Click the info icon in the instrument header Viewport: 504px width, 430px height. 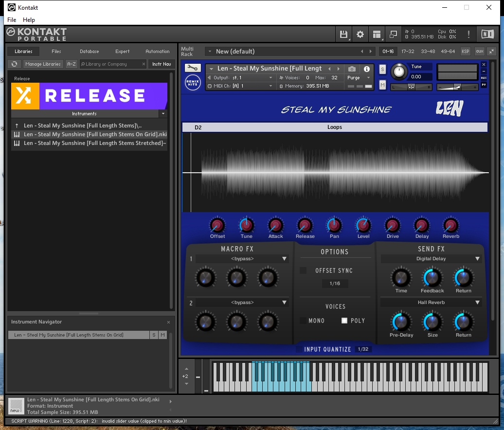coord(367,69)
